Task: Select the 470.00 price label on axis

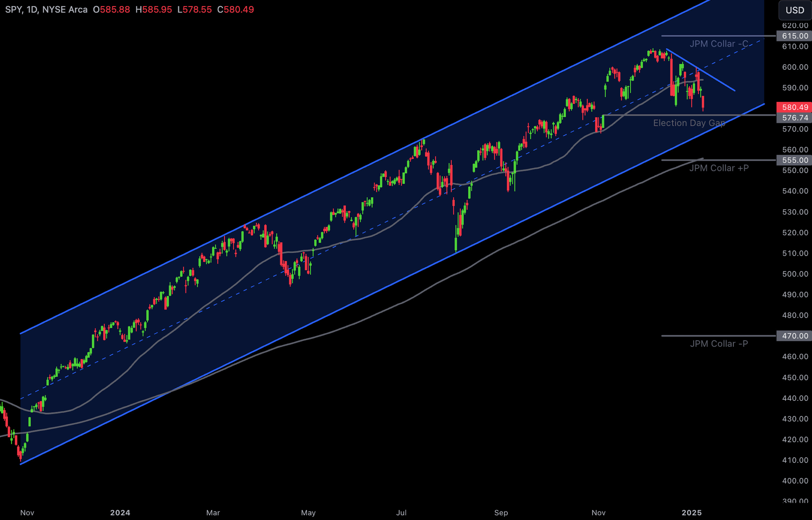Action: (795, 336)
